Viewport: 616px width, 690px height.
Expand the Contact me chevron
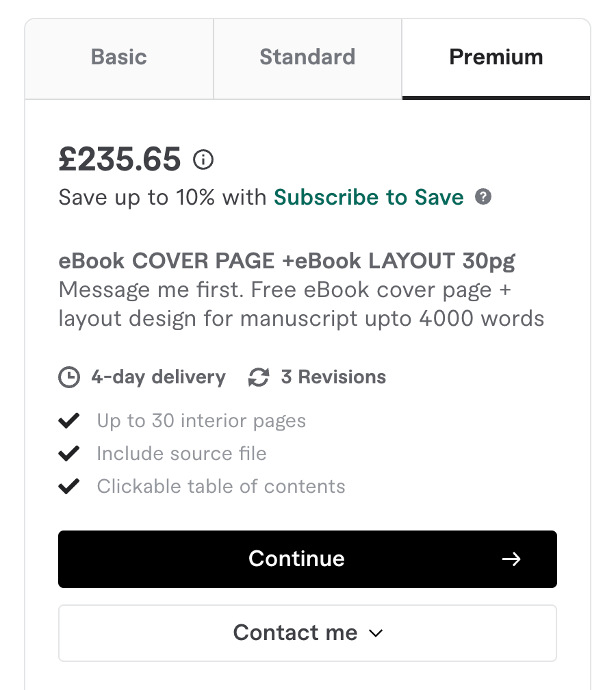(376, 633)
